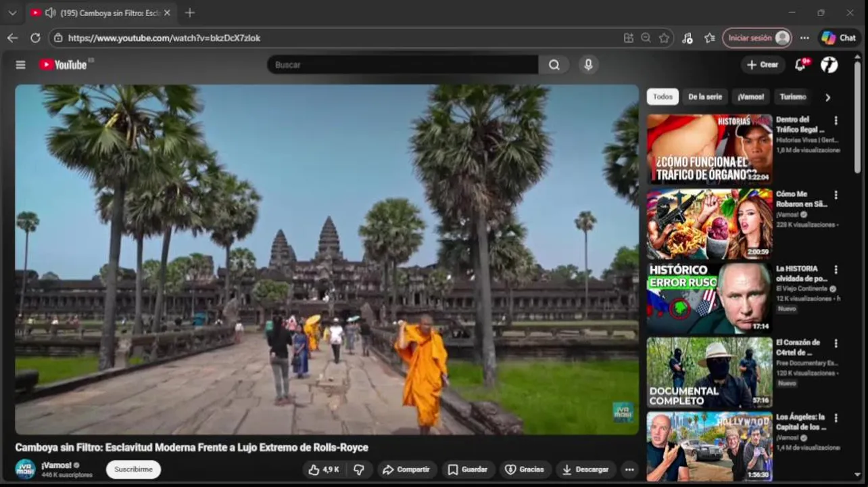Click the video player to pause
The height and width of the screenshot is (487, 868).
(327, 259)
